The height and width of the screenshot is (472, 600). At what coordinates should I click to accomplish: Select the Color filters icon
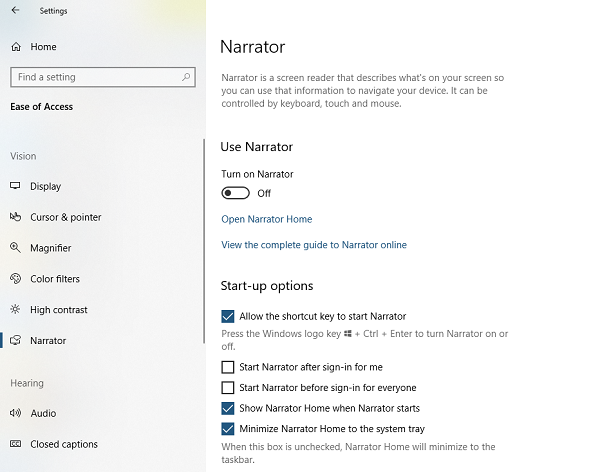(15, 279)
